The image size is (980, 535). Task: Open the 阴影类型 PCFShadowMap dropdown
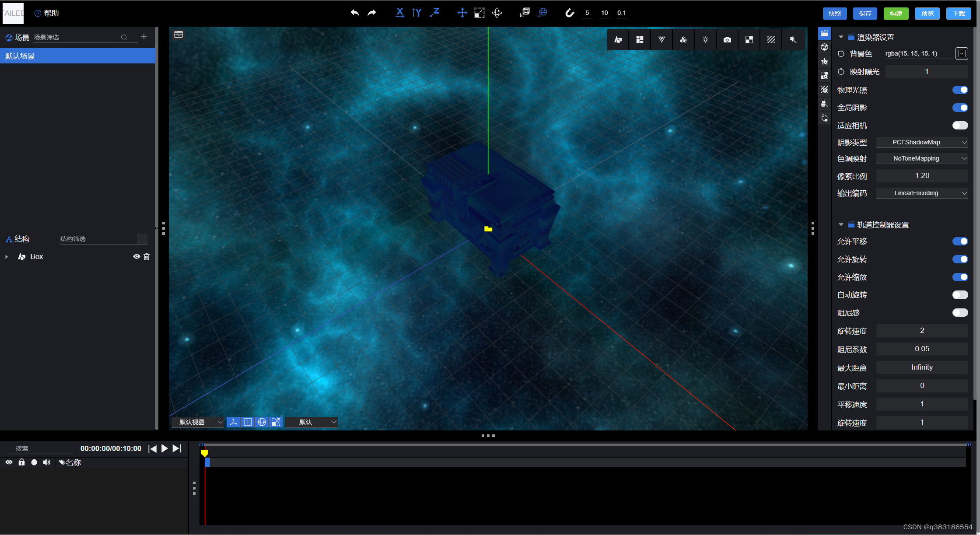click(922, 142)
